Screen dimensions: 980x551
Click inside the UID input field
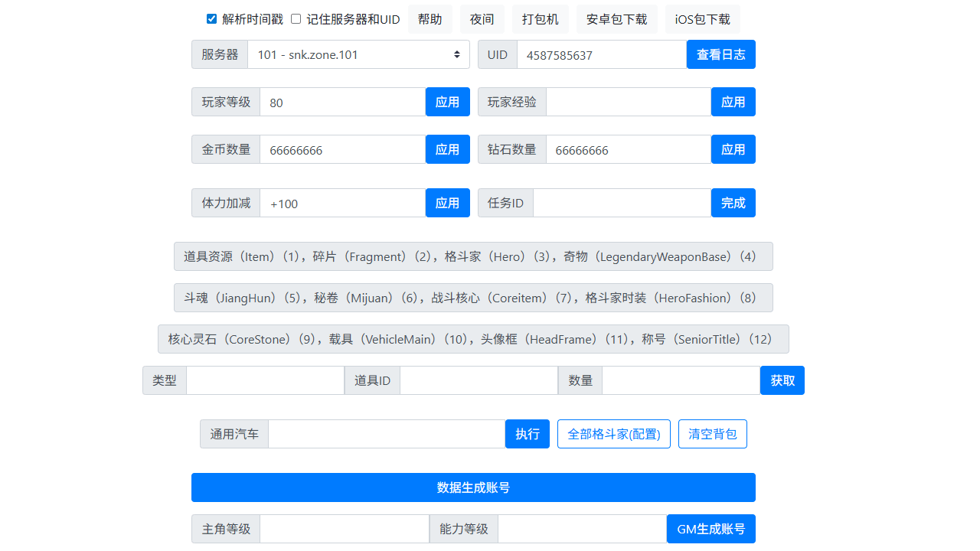601,54
